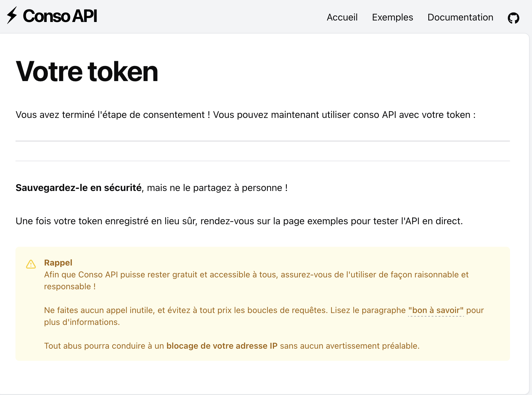Click the Rappel title in the notice
532x395 pixels.
58,263
